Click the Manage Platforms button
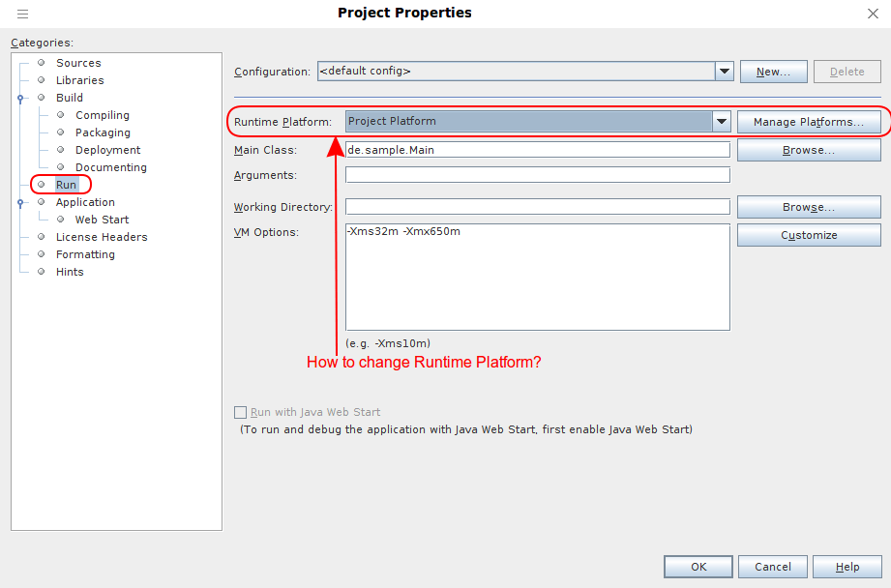Viewport: 891px width, 588px height. coord(809,122)
